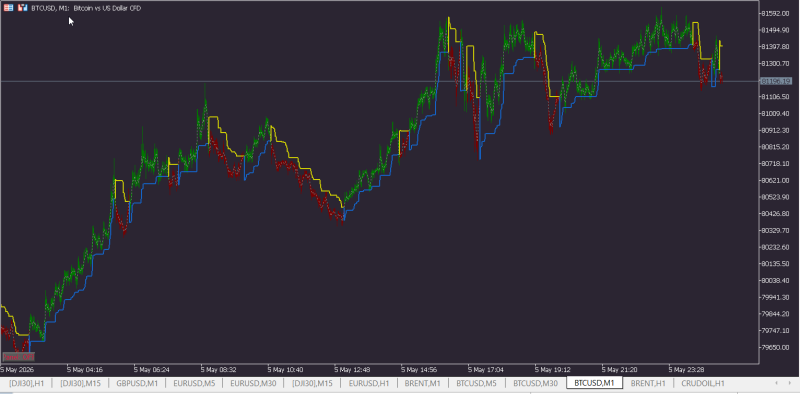Switch to the BTCUSD,M30 chart tab
Screen dimensions: 800x394
(x=535, y=383)
